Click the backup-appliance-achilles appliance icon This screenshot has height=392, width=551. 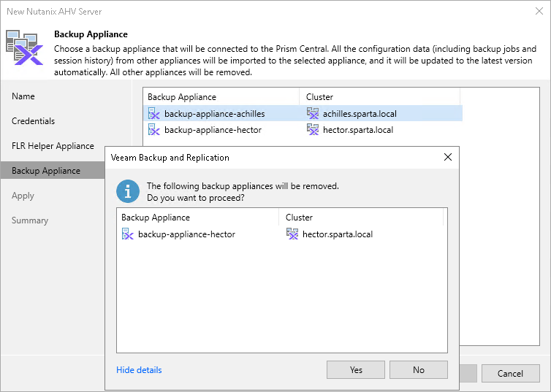(x=153, y=114)
